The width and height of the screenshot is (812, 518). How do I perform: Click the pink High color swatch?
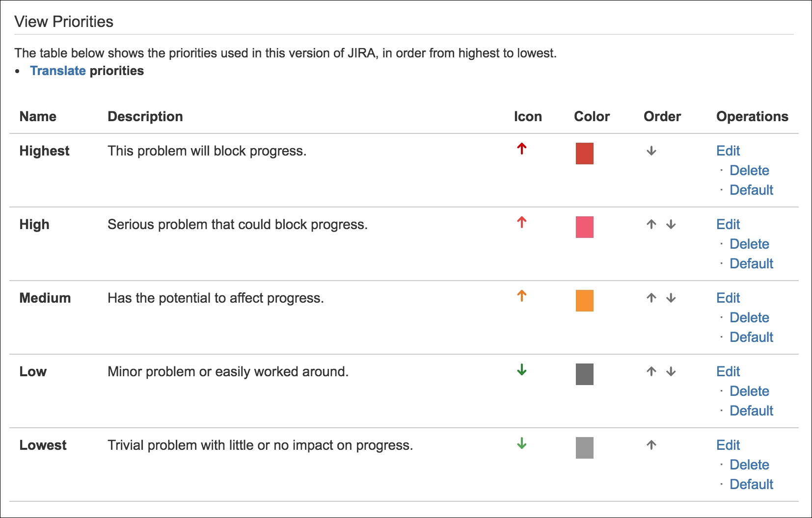[x=585, y=227]
